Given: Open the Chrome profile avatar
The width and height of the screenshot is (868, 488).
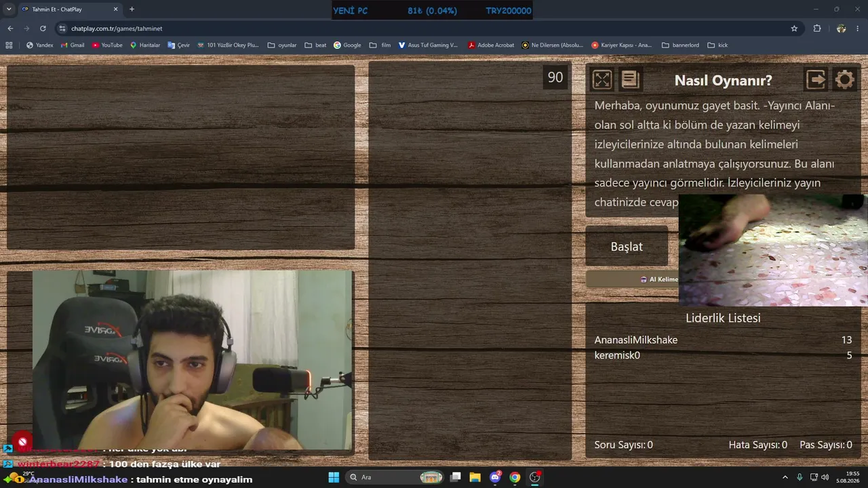Looking at the screenshot, I should pyautogui.click(x=841, y=28).
